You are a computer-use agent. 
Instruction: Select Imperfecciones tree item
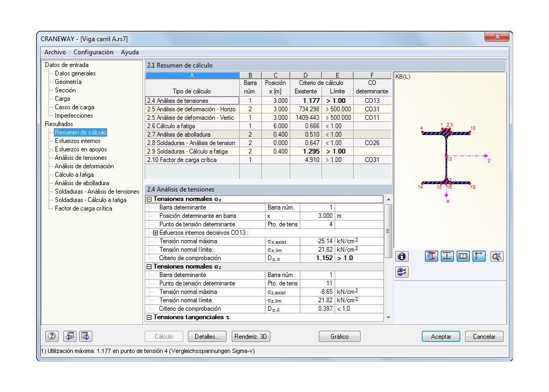coord(74,116)
